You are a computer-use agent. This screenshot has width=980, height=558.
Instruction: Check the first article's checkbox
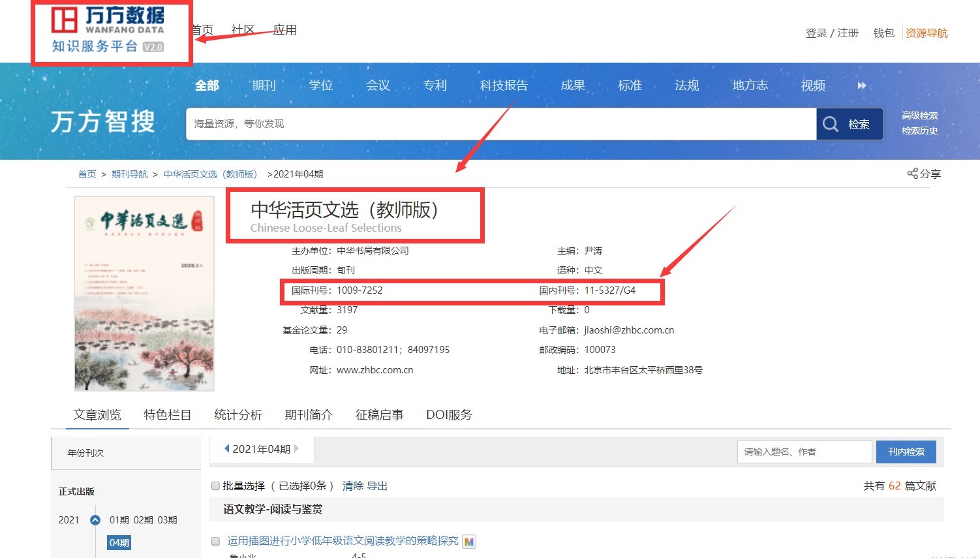click(215, 542)
